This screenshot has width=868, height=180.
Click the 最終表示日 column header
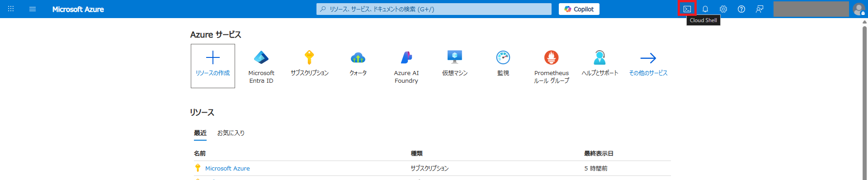[599, 154]
